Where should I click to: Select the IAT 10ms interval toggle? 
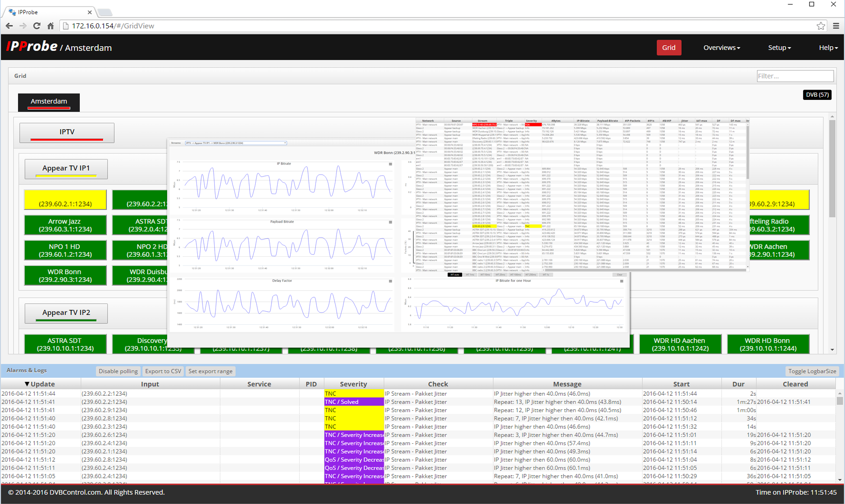(485, 275)
